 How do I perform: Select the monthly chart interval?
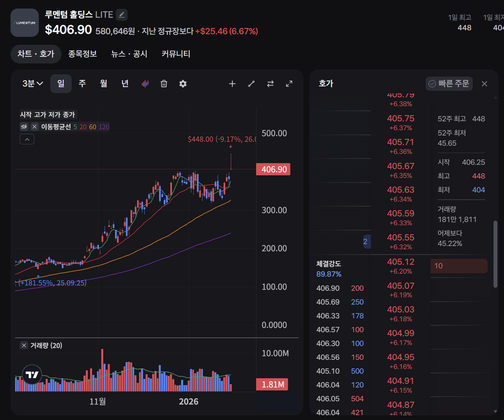click(104, 84)
